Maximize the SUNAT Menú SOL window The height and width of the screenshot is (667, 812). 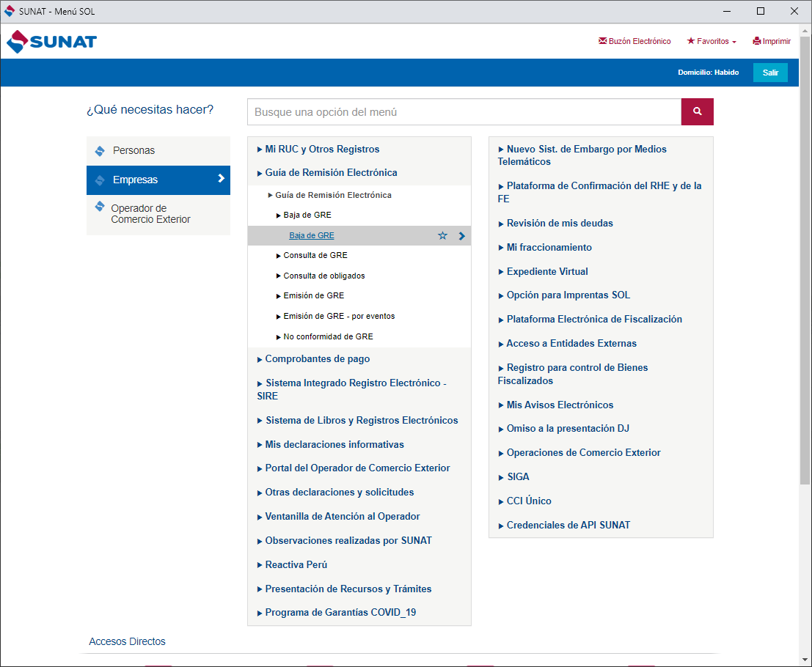click(760, 11)
